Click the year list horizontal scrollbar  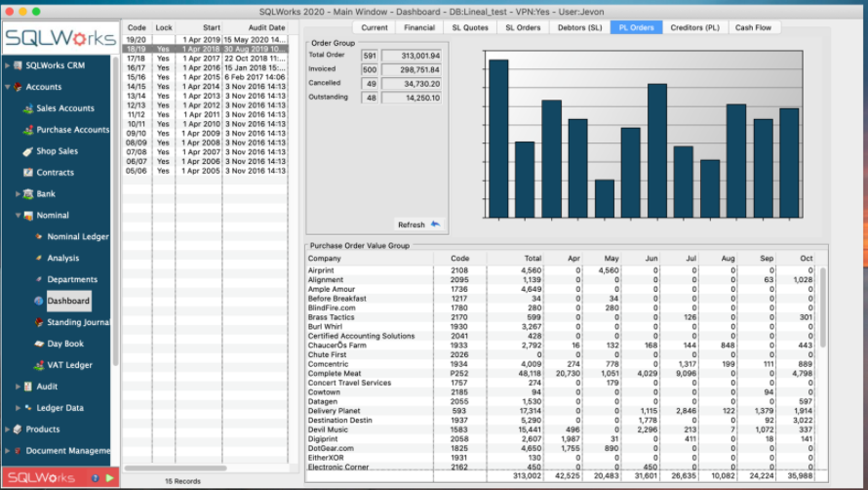(x=176, y=468)
